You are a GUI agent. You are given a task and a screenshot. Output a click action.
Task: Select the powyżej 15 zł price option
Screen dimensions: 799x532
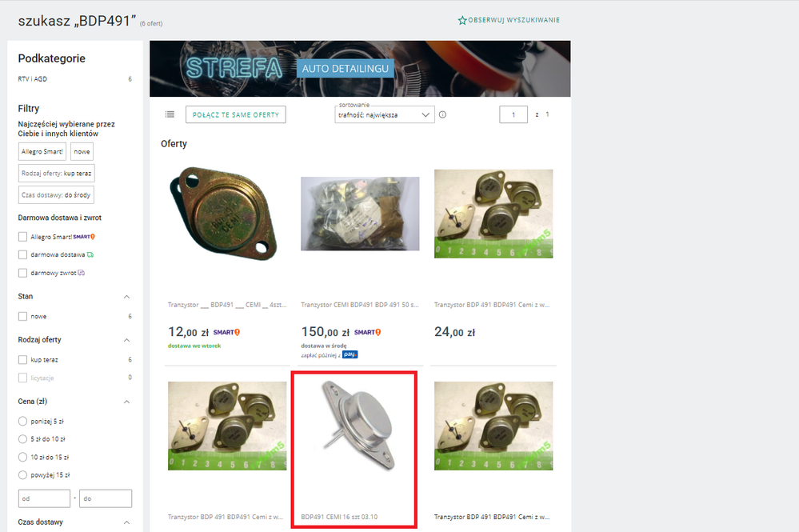click(22, 475)
